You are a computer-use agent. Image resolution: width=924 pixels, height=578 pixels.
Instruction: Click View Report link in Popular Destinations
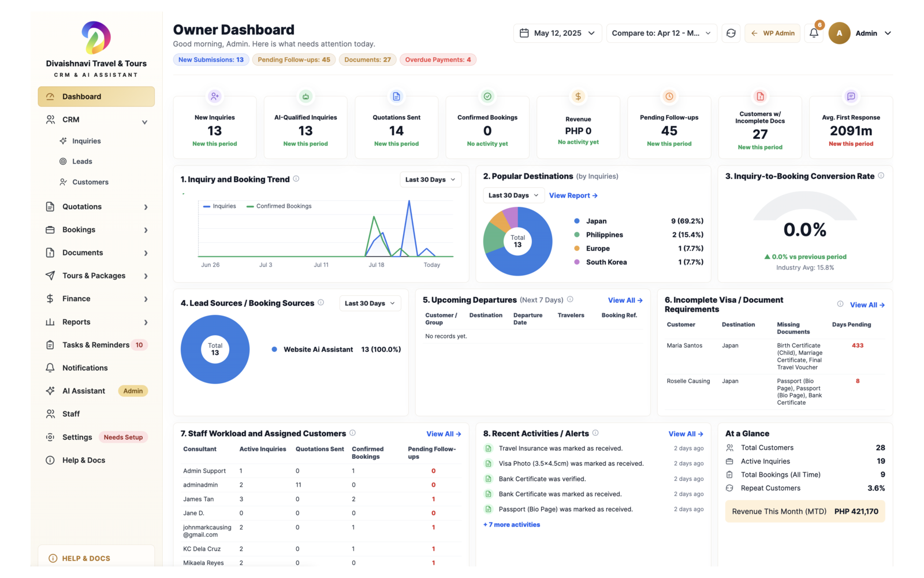(573, 196)
